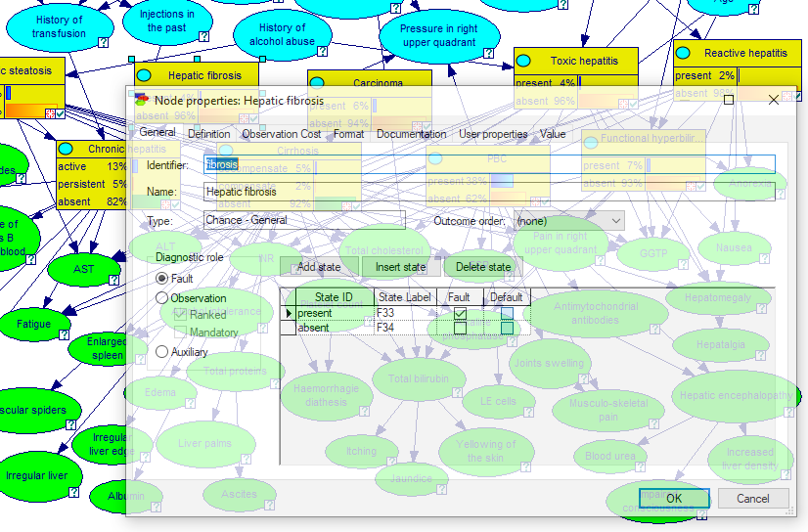Click question mark icon on Irregular liver node

click(x=73, y=492)
